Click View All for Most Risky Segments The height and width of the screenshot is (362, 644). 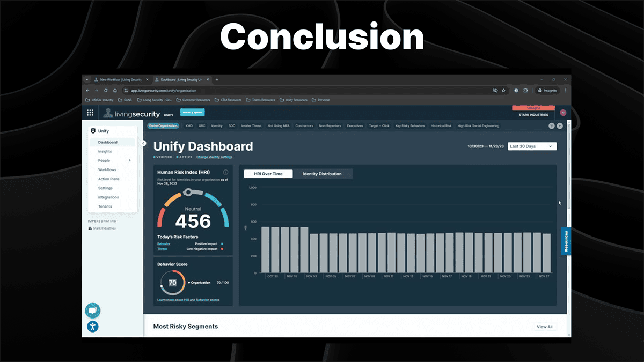click(544, 327)
